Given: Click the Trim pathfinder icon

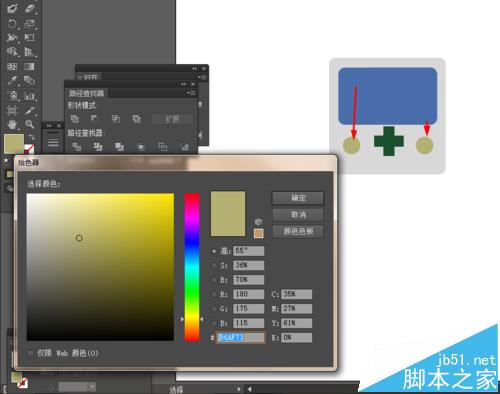Looking at the screenshot, I should 98,147.
